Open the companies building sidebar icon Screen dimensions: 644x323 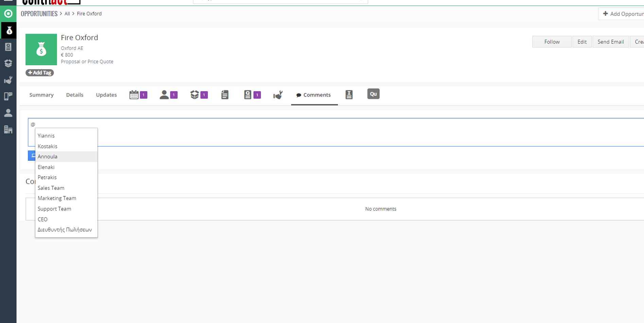8,129
